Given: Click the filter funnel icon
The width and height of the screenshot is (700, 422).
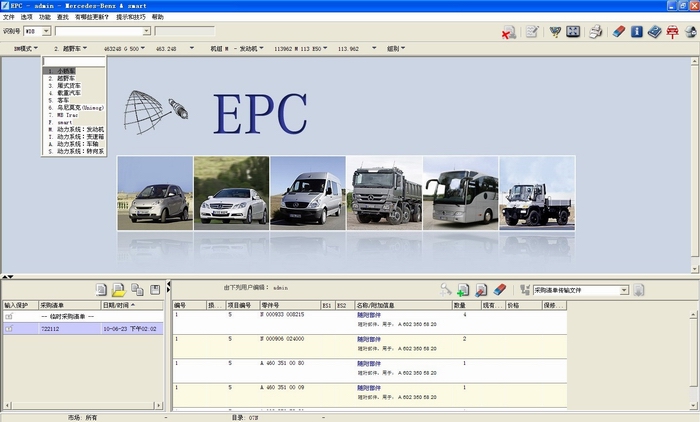Looking at the screenshot, I should [x=555, y=32].
